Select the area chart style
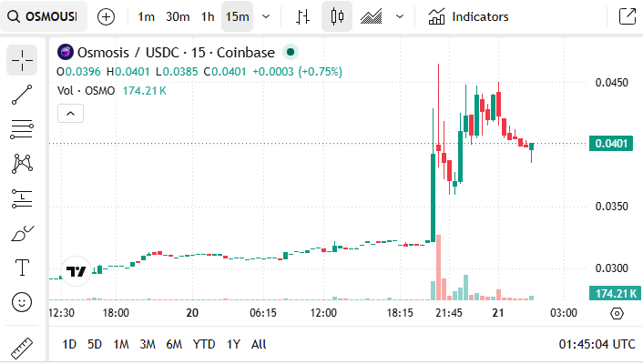Screen dimensions: 643x364 (x=371, y=16)
